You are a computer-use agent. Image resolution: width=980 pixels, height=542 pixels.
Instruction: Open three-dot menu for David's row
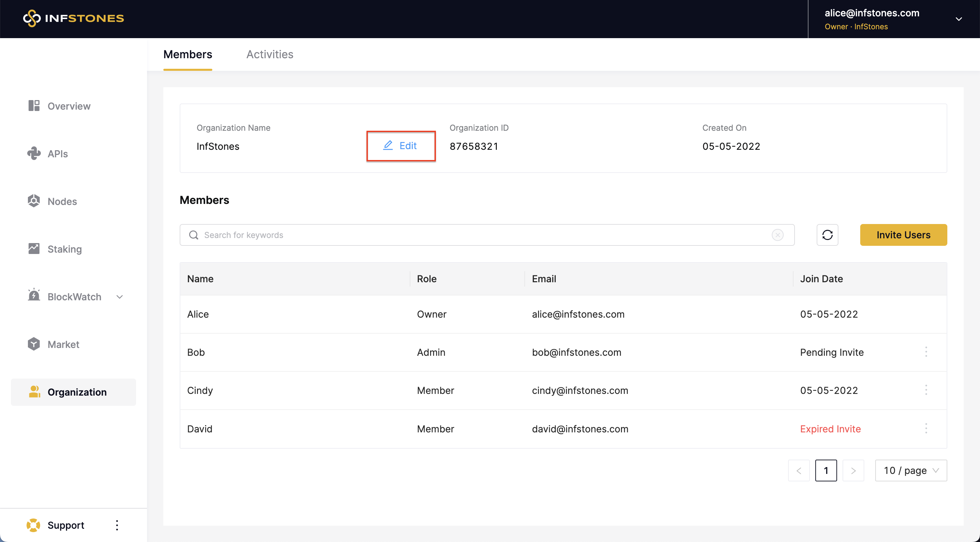pyautogui.click(x=926, y=428)
